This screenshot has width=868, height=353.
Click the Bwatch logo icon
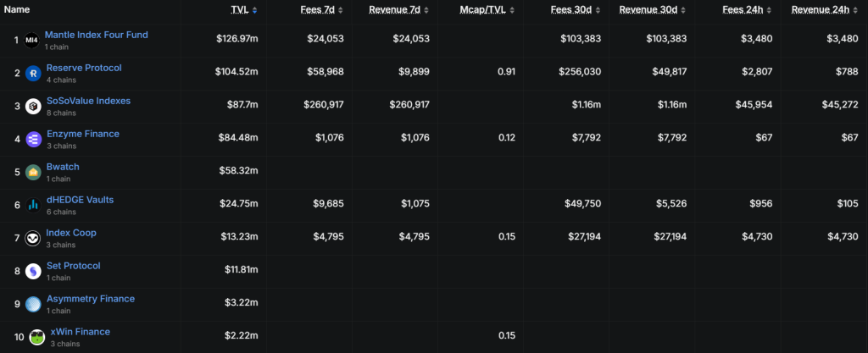click(x=32, y=172)
